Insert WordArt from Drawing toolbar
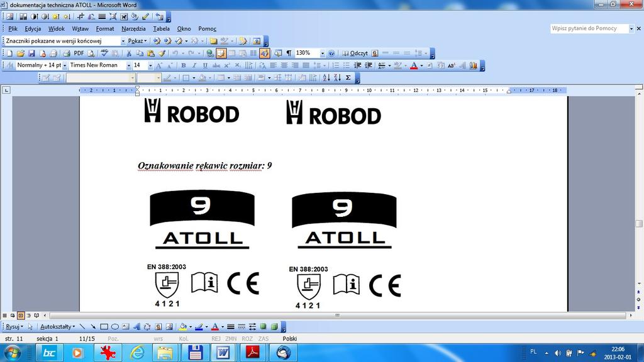The height and width of the screenshot is (362, 644). tap(136, 327)
